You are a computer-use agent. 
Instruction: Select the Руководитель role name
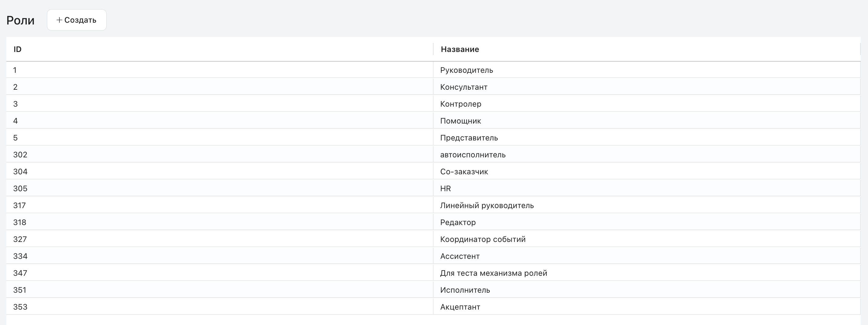click(x=466, y=70)
